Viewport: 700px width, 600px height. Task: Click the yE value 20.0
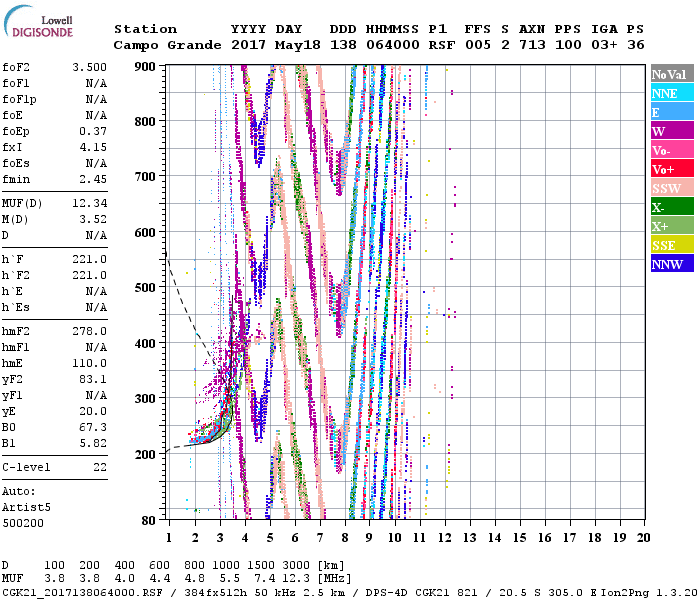pyautogui.click(x=93, y=411)
